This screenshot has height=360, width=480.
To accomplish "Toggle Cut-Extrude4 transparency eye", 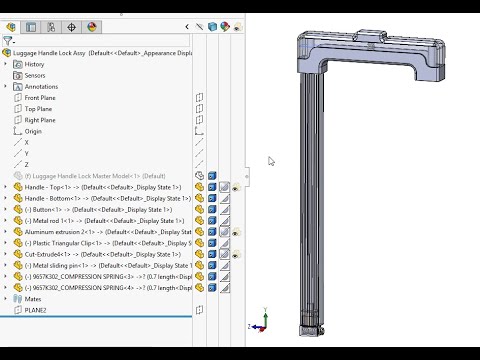I will 236,255.
